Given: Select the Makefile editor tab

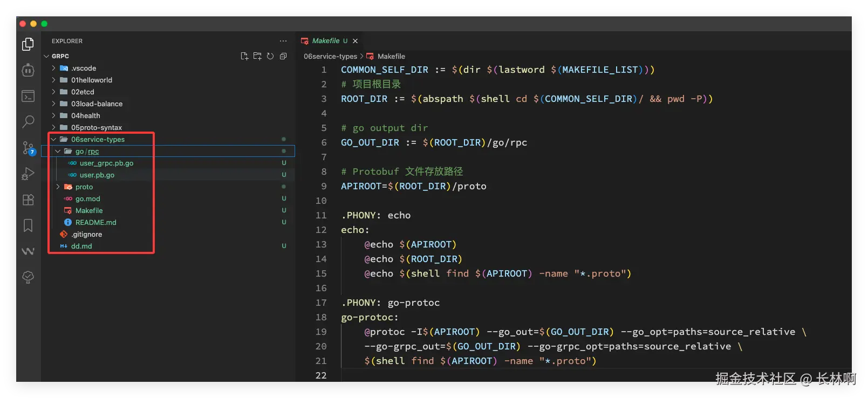Looking at the screenshot, I should coord(325,40).
